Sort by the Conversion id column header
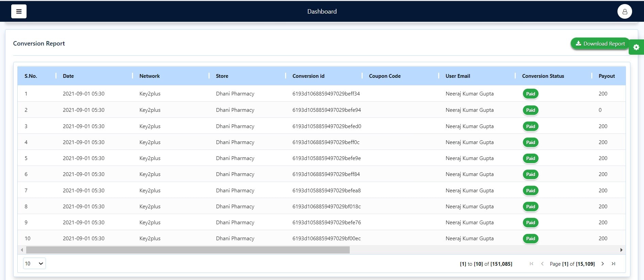The width and height of the screenshot is (644, 280). [x=308, y=76]
